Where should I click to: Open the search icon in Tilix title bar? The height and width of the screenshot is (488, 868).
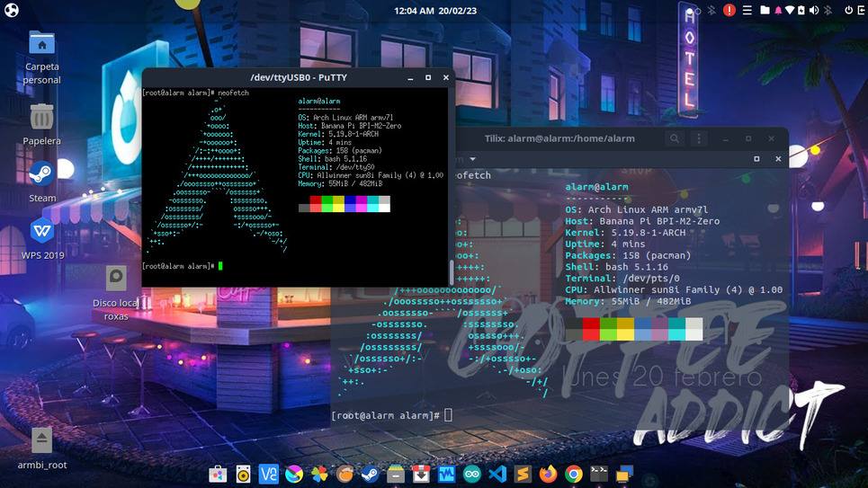pyautogui.click(x=675, y=138)
